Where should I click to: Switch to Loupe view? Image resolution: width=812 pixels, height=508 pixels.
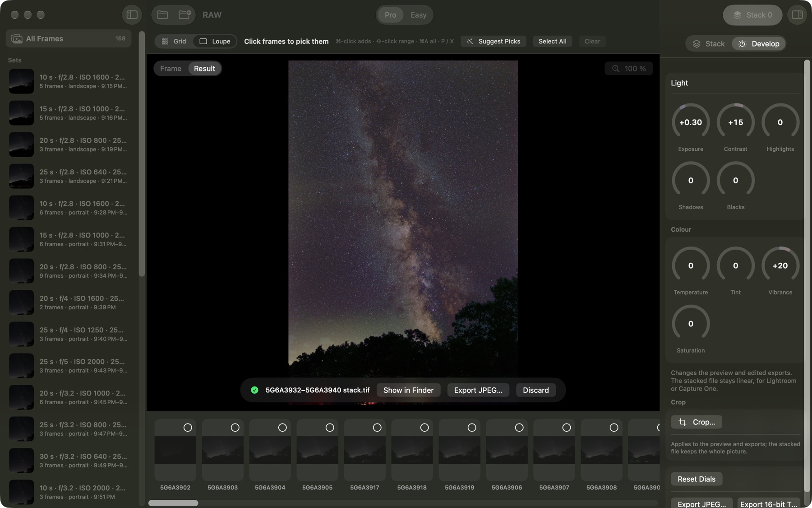[x=215, y=41]
